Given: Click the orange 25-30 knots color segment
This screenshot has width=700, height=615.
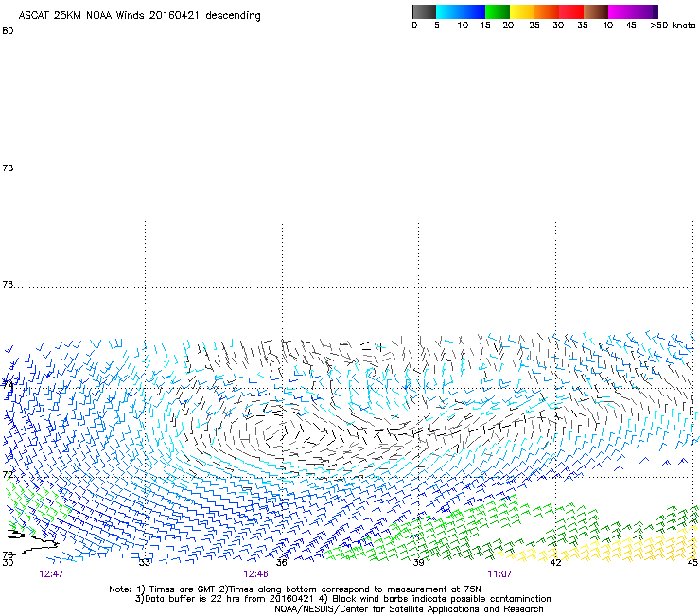Looking at the screenshot, I should (547, 11).
